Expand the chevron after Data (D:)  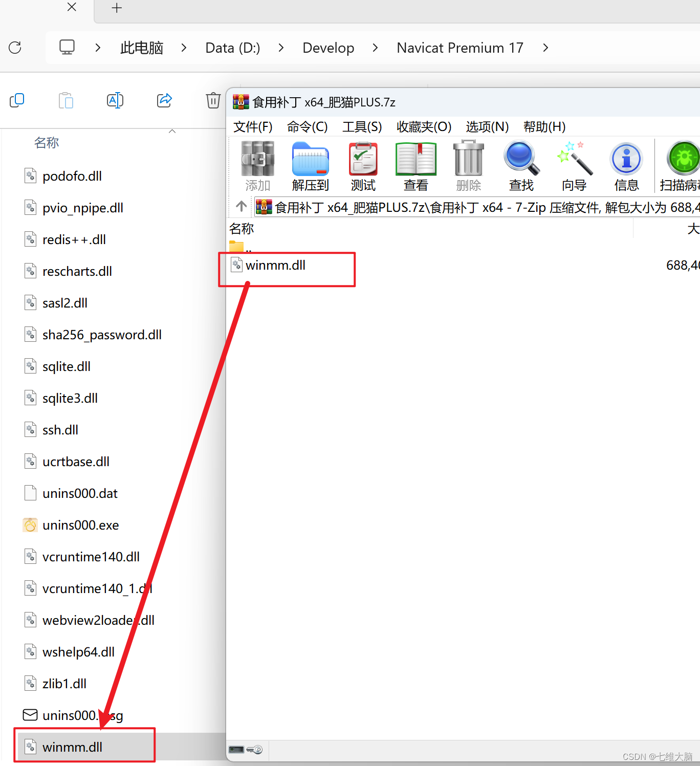click(x=281, y=48)
